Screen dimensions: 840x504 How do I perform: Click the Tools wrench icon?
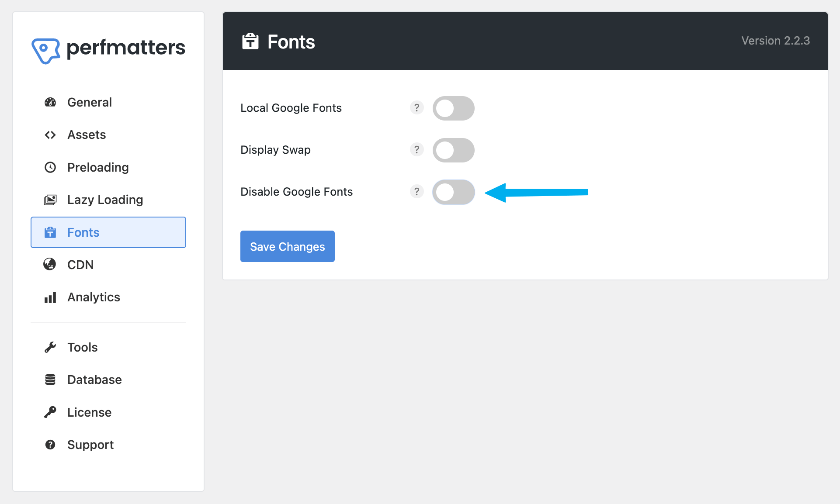[50, 347]
